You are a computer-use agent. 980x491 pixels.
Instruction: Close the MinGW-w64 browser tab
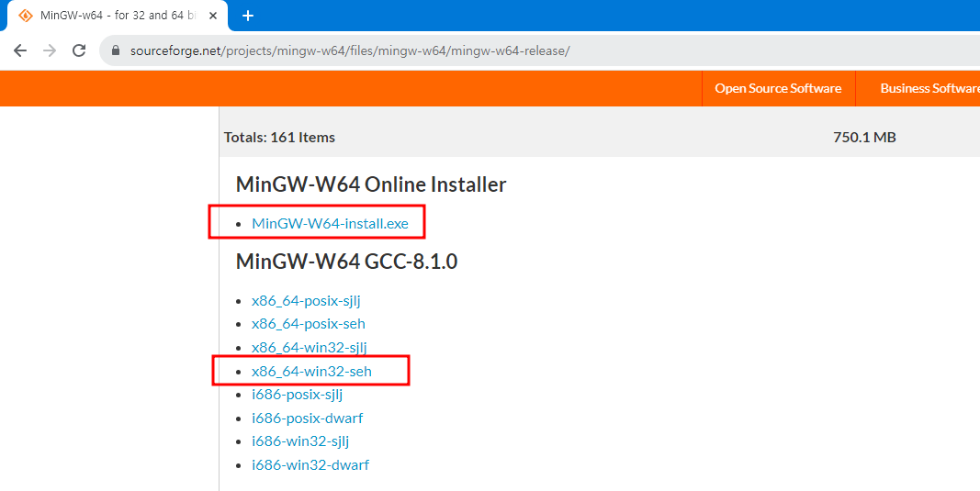coord(212,16)
